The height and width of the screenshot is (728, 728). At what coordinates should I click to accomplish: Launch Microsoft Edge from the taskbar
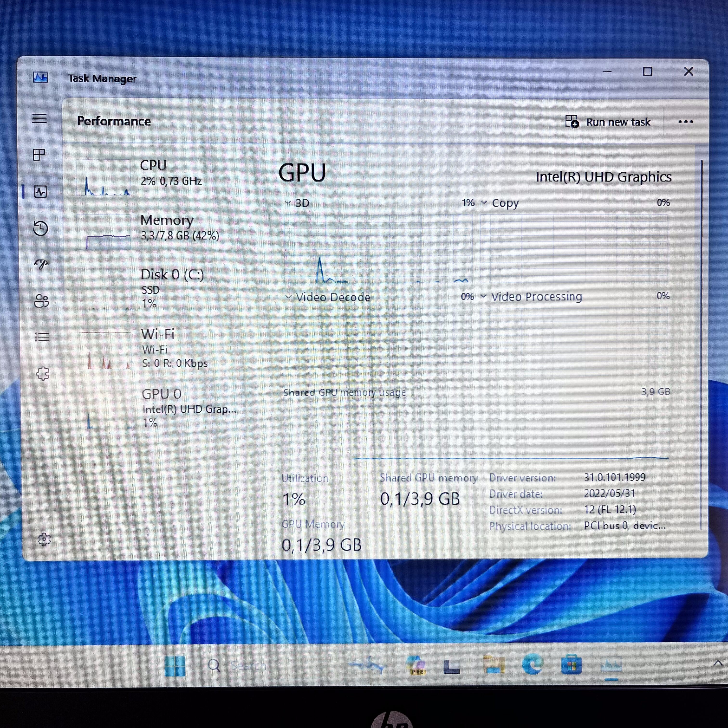(533, 664)
